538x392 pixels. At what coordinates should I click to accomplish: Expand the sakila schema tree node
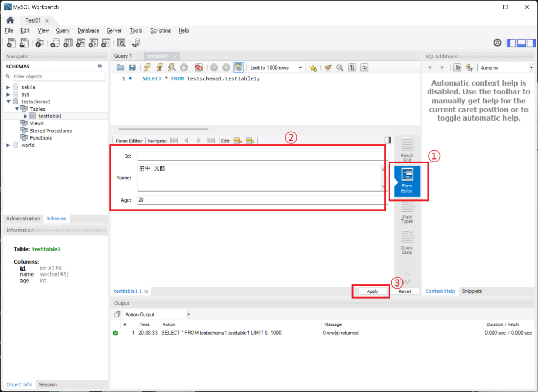click(8, 87)
